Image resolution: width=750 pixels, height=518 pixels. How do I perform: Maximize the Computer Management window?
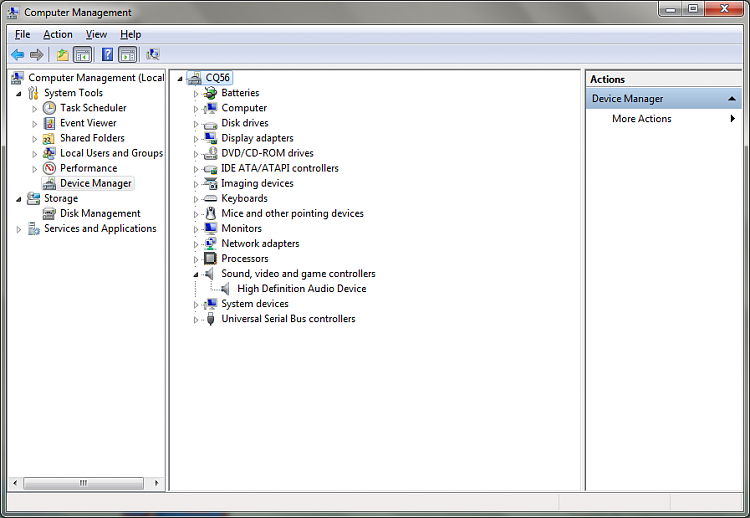tap(693, 8)
